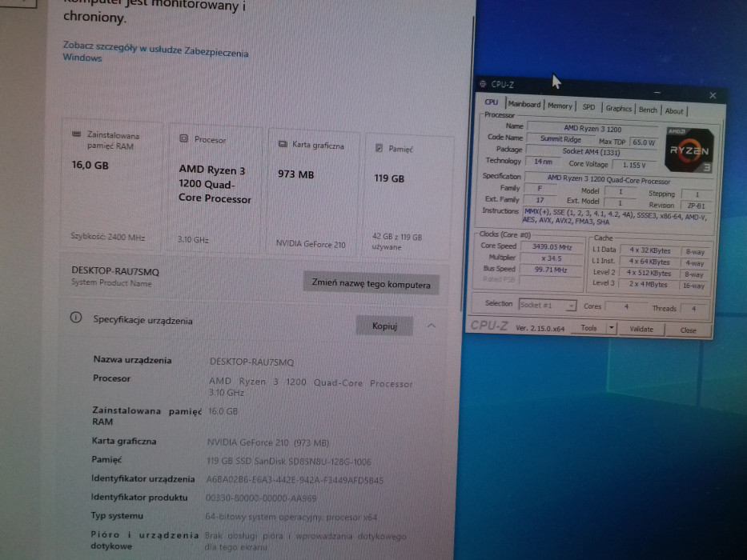This screenshot has height=560, width=747.
Task: Click the Ext. Family value 17
Action: click(x=540, y=200)
